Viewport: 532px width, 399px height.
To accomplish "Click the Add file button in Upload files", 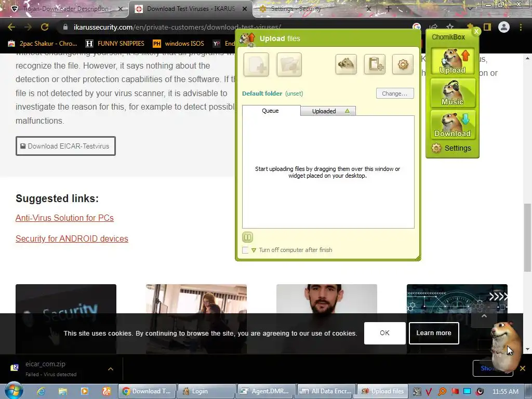I will pos(256,64).
